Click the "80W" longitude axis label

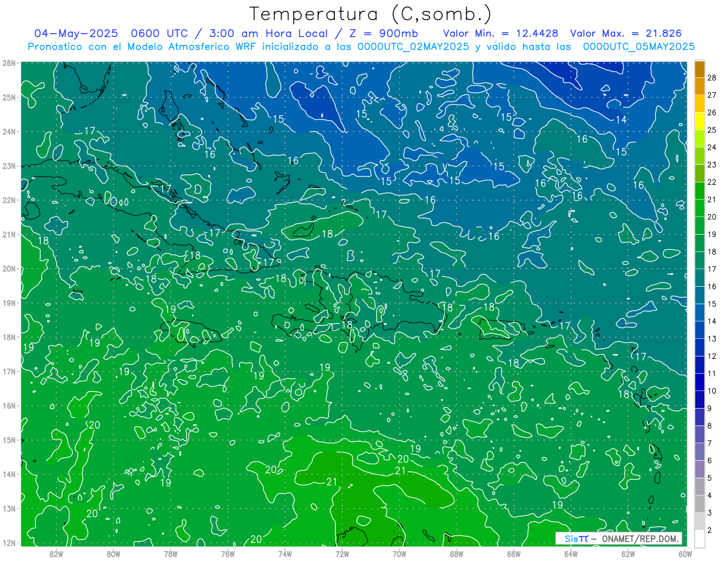(113, 554)
